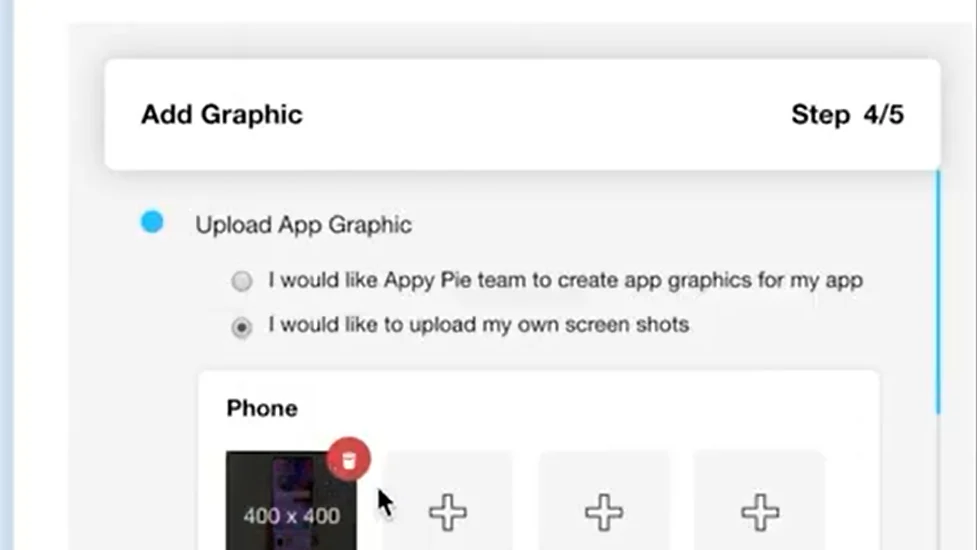Click the word 'Step' in the header
Screen dimensions: 977x550
coord(821,115)
